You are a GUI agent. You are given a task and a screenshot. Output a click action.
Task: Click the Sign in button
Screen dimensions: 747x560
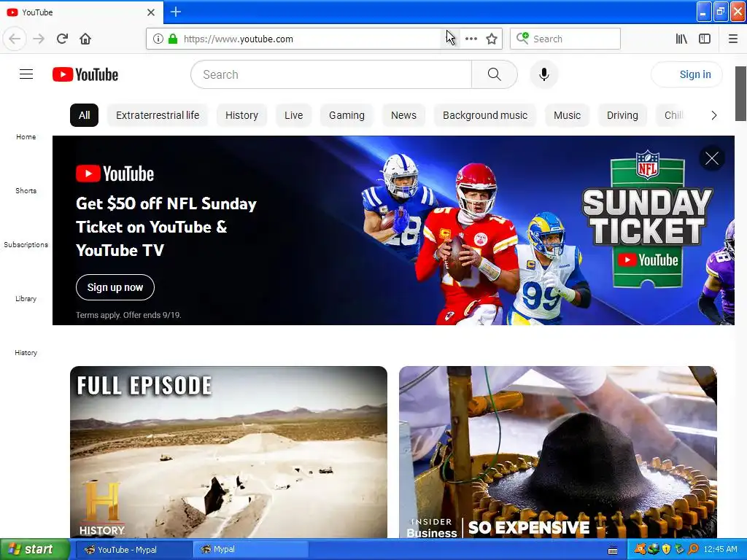click(686, 74)
